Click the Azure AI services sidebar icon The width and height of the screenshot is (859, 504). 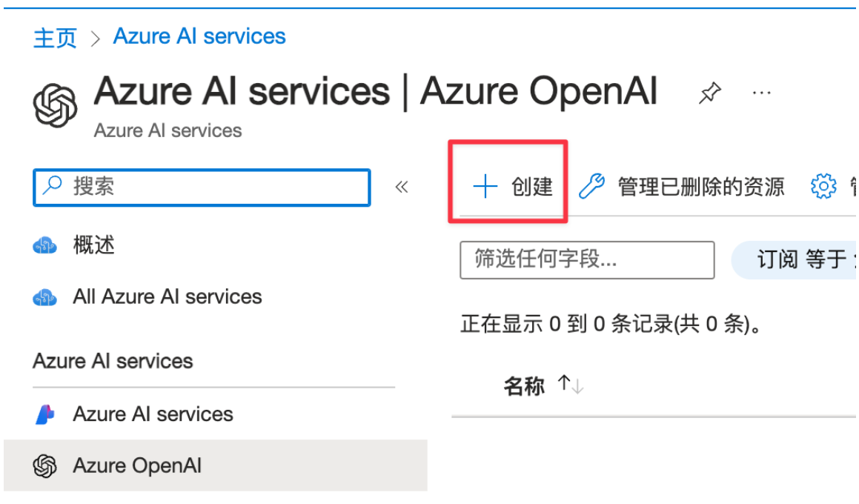tap(45, 414)
